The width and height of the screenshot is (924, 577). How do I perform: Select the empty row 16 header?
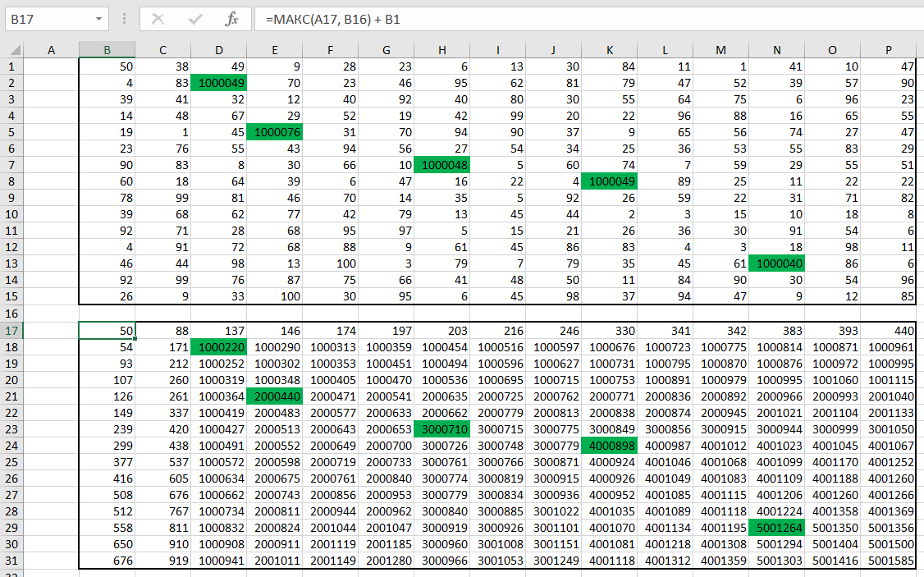11,314
